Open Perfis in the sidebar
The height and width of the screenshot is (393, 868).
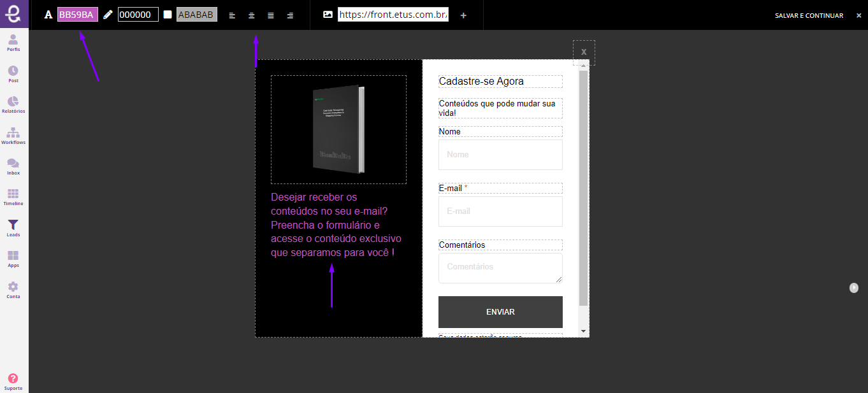[x=13, y=43]
